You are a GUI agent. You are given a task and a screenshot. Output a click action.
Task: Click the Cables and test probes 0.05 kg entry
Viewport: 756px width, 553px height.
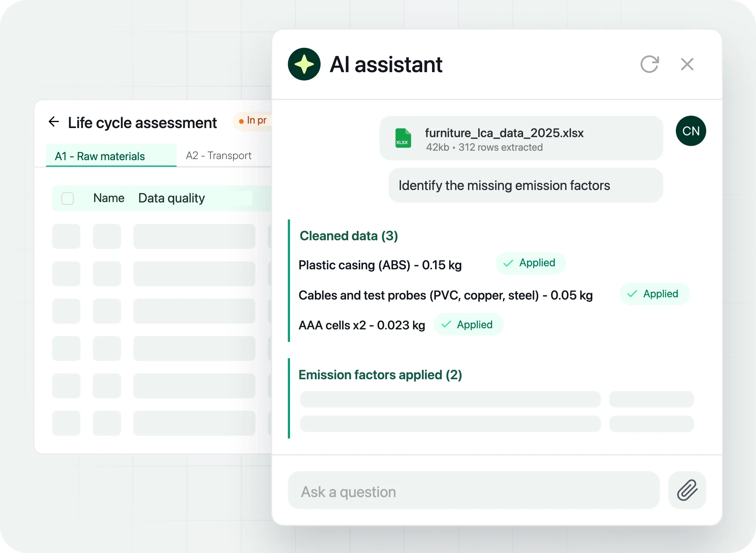pos(445,295)
